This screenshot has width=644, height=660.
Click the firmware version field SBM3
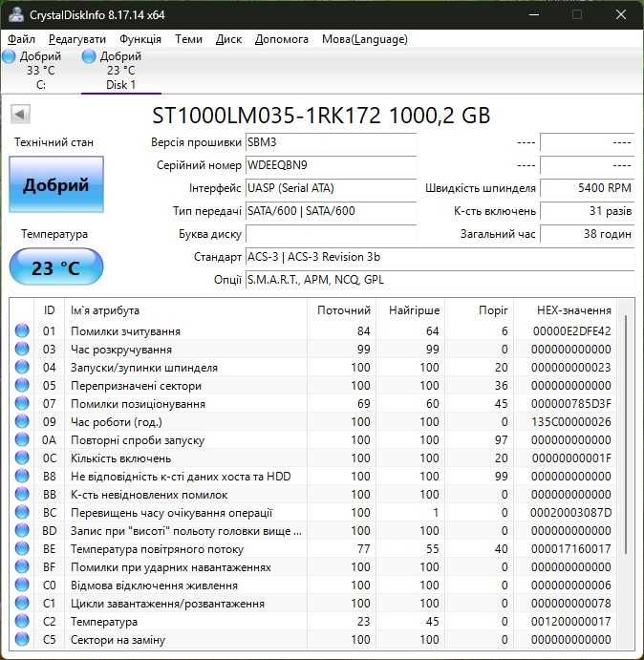tap(331, 142)
